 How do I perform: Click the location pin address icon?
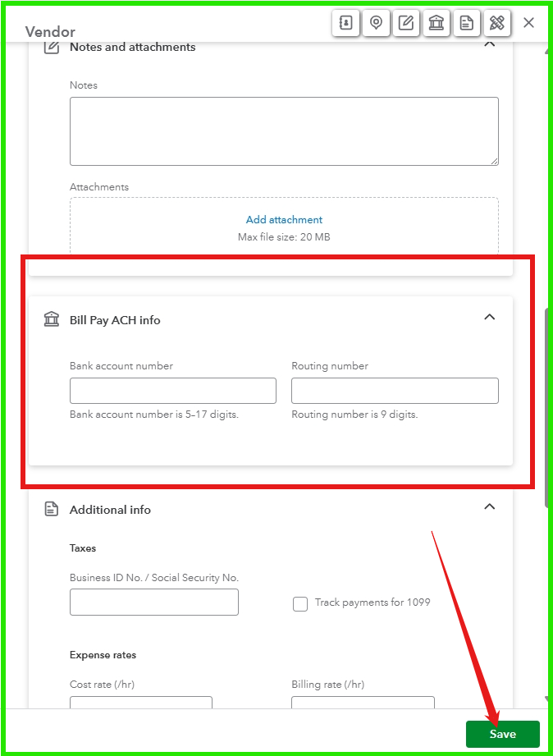pos(376,23)
